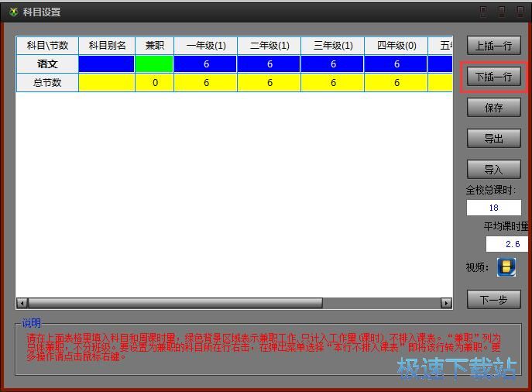
Task: Proceed with 下一步 button
Action: click(493, 299)
